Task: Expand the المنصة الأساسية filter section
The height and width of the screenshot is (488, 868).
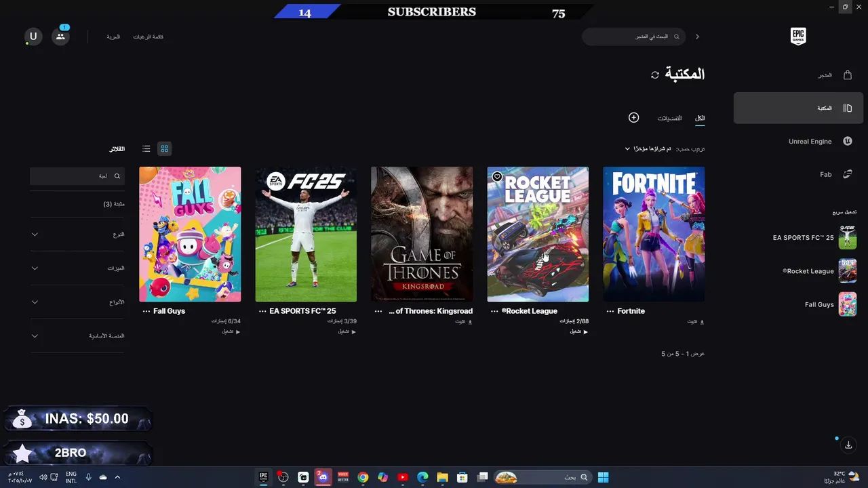Action: click(x=77, y=336)
